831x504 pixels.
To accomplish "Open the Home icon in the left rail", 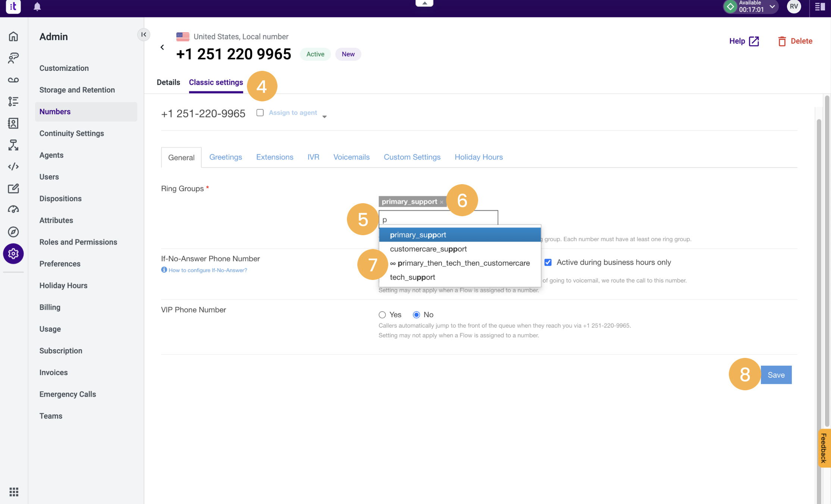I will tap(13, 36).
